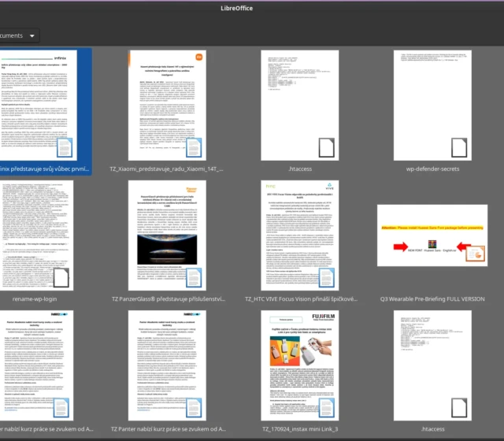Open the TZ_170924_instax mini Link_3 thumbnail
Image resolution: width=504 pixels, height=441 pixels.
(299, 365)
